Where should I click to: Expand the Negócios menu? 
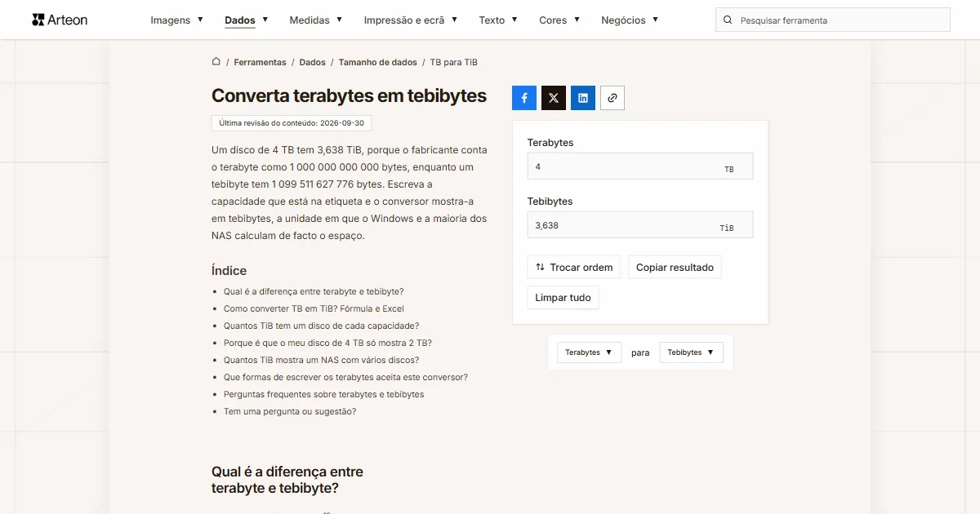pyautogui.click(x=630, y=20)
